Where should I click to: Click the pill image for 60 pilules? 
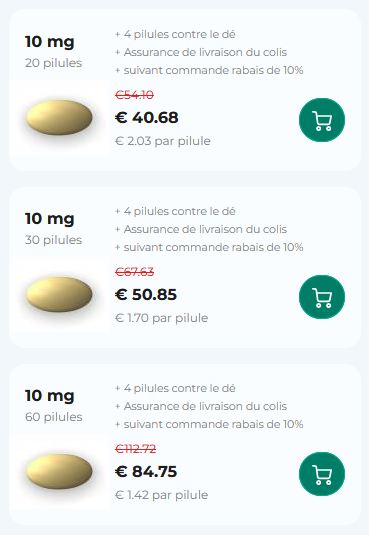(59, 471)
